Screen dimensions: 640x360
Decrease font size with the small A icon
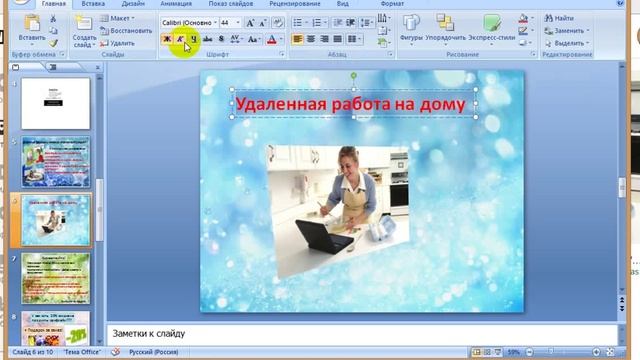[x=263, y=23]
